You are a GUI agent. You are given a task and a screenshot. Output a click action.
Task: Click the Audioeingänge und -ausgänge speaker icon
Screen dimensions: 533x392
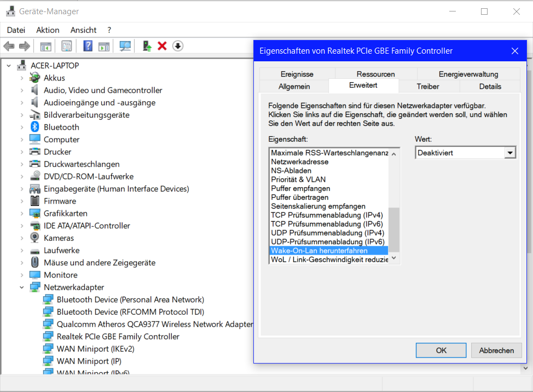34,102
